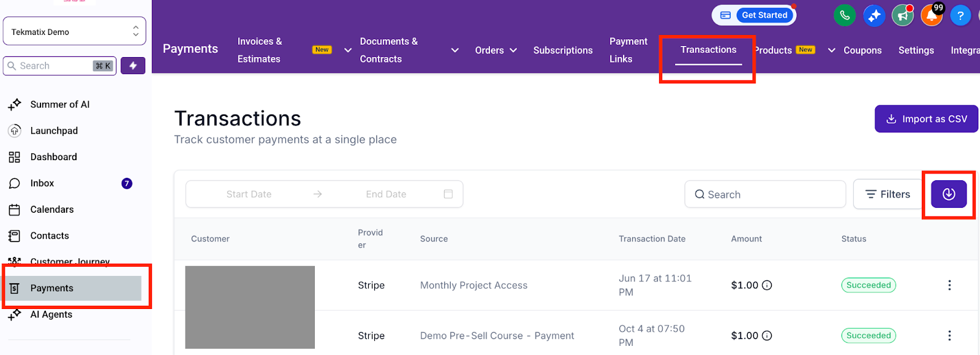This screenshot has height=355, width=980.
Task: Open the Filters panel
Action: 888,194
